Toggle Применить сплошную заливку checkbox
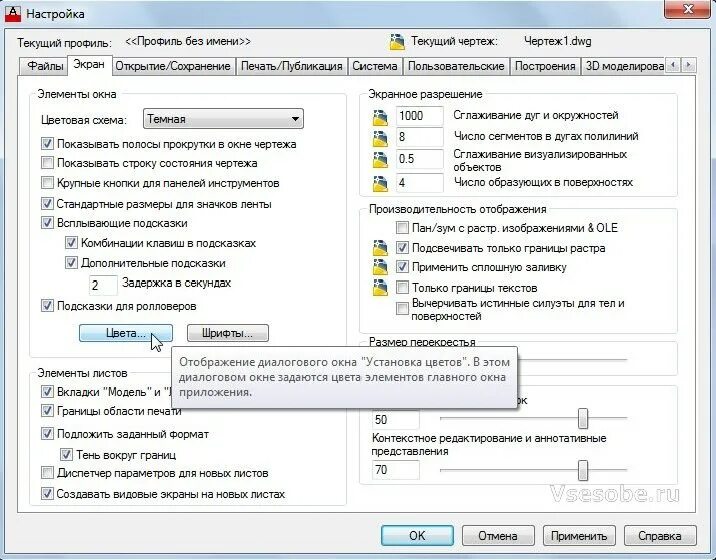Screen dimensions: 716x560 click(x=402, y=267)
